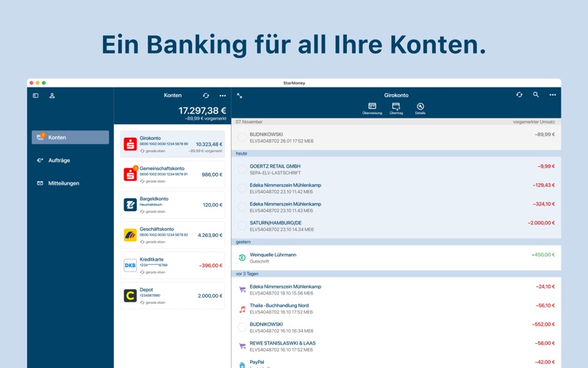Open the Weinquelle Lührmann Gutschrift entry

click(396, 258)
